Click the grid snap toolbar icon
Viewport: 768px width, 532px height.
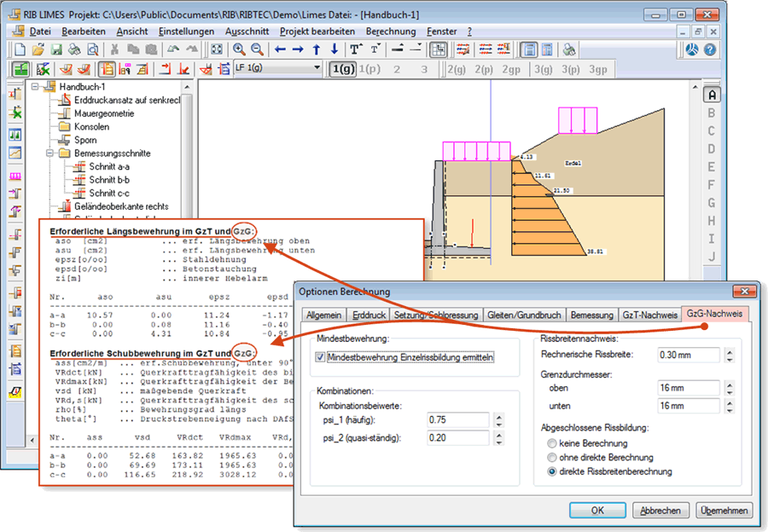pos(438,49)
